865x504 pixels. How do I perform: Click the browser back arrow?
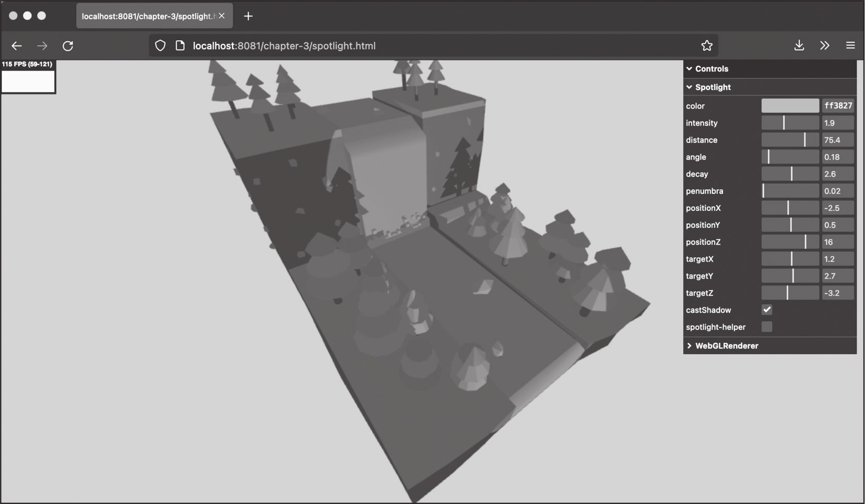point(17,46)
